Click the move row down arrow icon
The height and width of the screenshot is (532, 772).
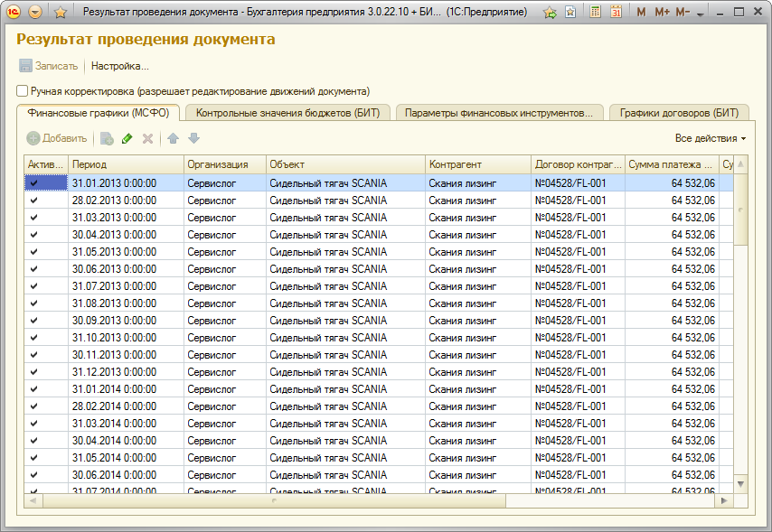tap(193, 138)
